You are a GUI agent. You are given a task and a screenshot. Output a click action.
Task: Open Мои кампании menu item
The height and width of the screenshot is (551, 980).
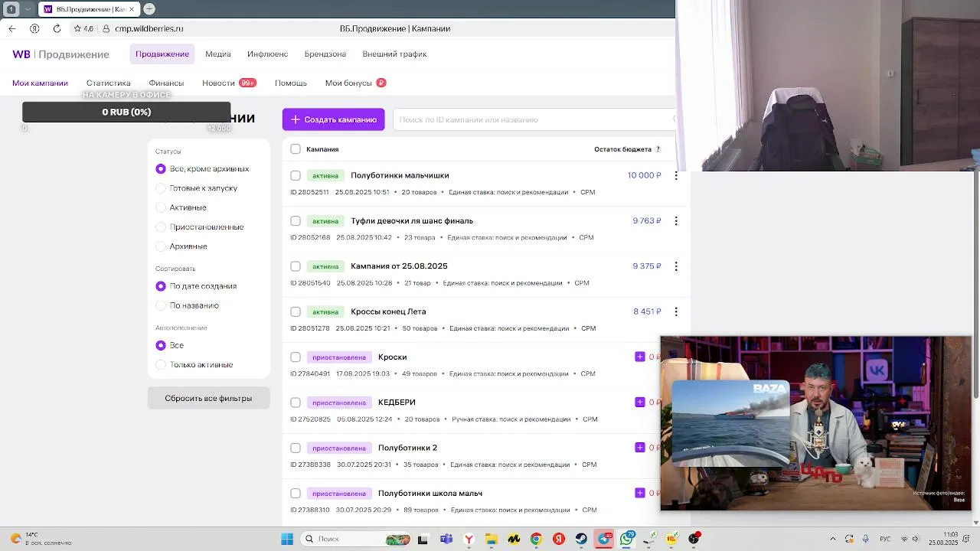[x=40, y=83]
